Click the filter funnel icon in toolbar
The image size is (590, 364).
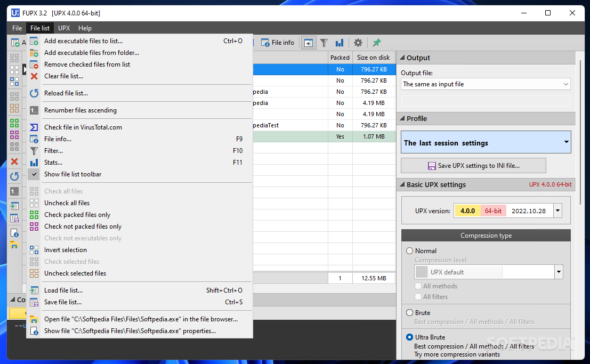324,43
